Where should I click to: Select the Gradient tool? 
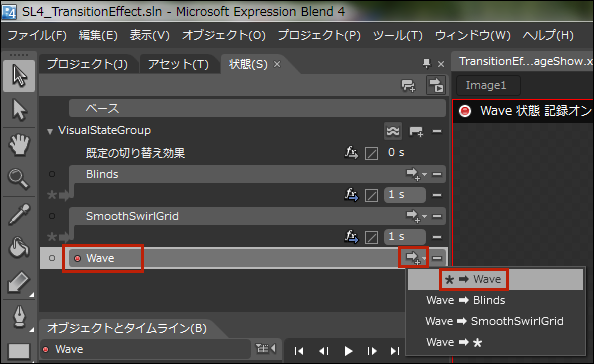(19, 282)
